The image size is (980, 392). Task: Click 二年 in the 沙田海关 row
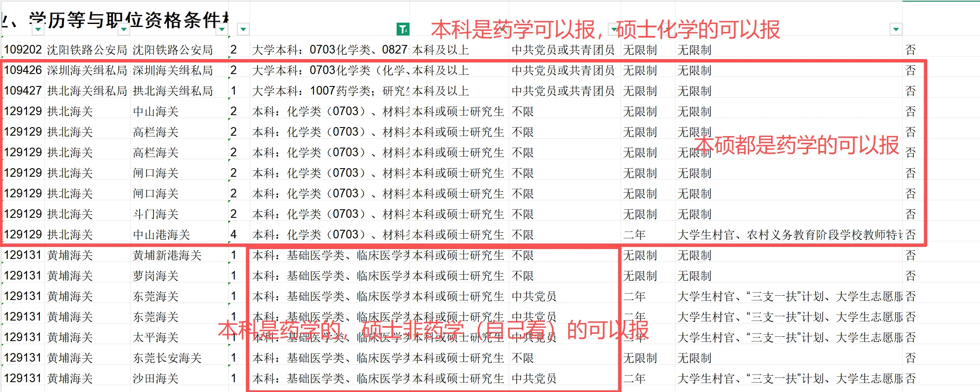pyautogui.click(x=634, y=378)
